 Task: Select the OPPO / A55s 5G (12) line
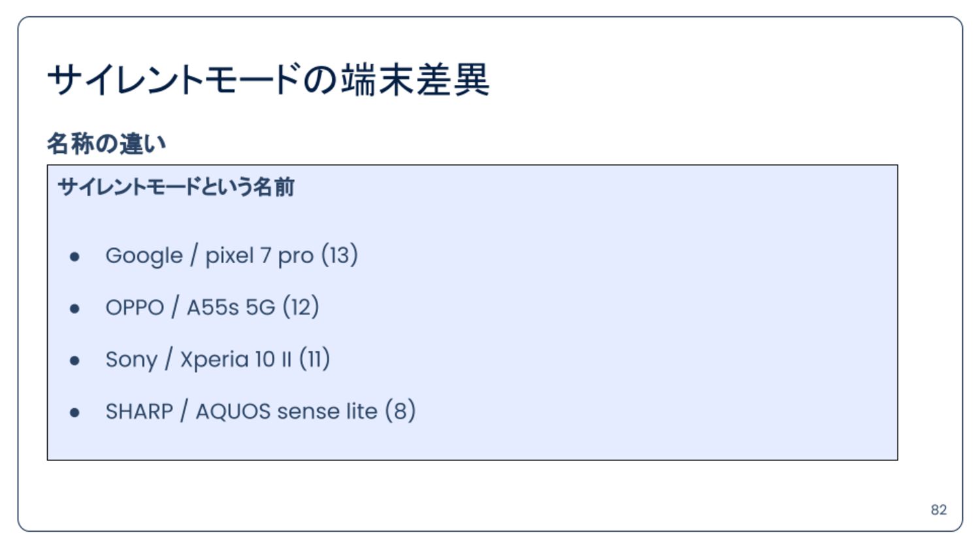212,307
